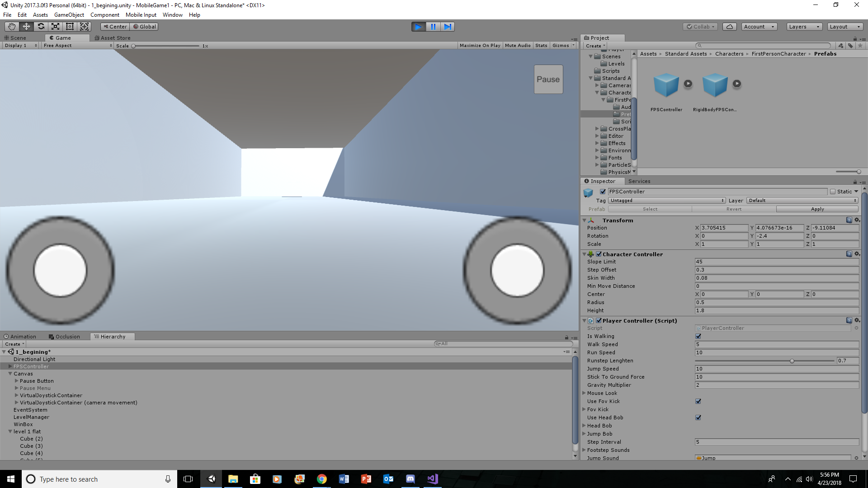
Task: Toggle Stats overlay button
Action: click(x=541, y=46)
